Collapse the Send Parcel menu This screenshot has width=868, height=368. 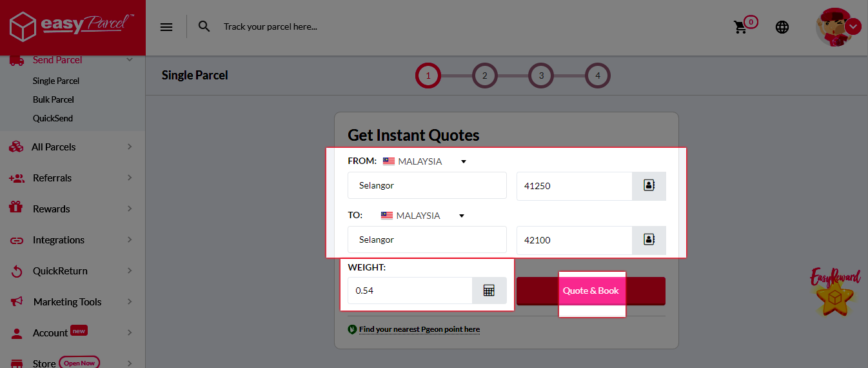(x=130, y=59)
